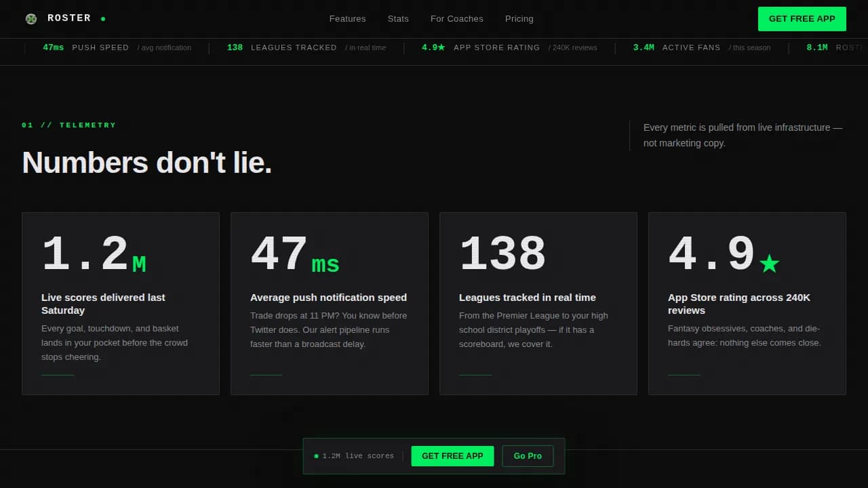Screen dimensions: 868x488
Task: Open the Stats nav item
Action: coord(398,19)
